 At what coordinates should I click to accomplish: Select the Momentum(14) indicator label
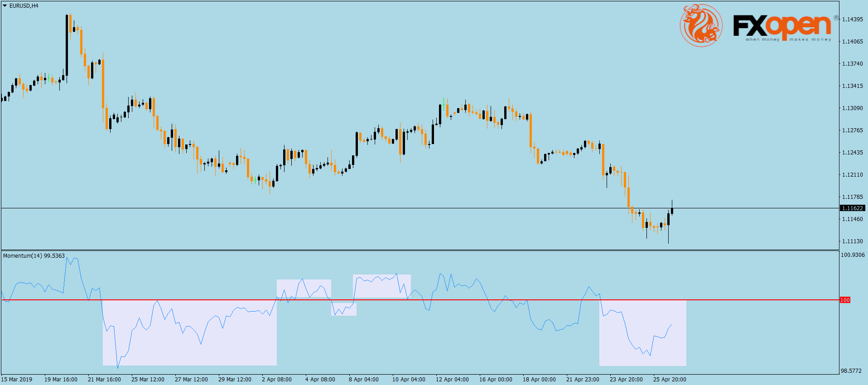point(34,256)
